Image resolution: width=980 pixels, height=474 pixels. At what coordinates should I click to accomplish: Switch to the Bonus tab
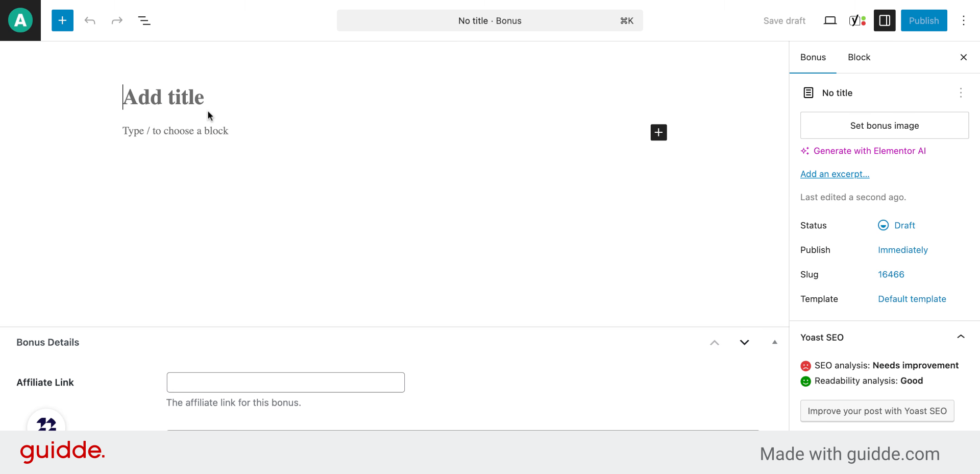813,57
